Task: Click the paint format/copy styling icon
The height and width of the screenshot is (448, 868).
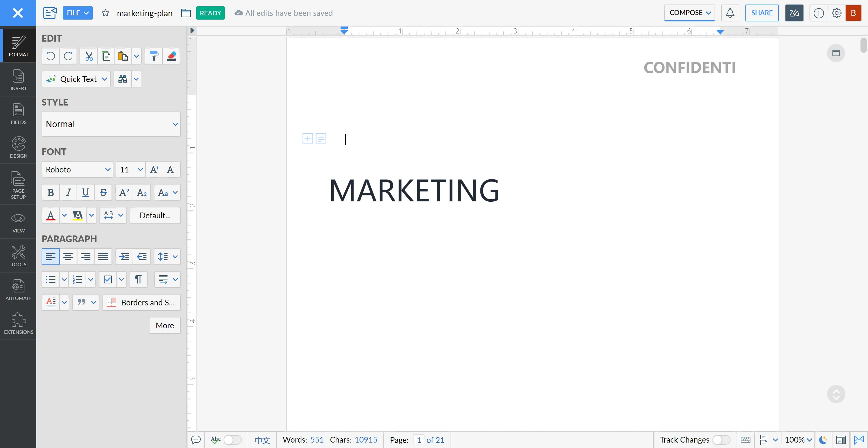Action: coord(154,55)
